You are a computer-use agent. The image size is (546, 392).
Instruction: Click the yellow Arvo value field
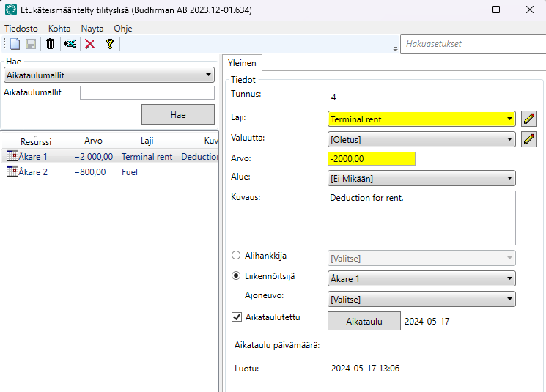(371, 158)
